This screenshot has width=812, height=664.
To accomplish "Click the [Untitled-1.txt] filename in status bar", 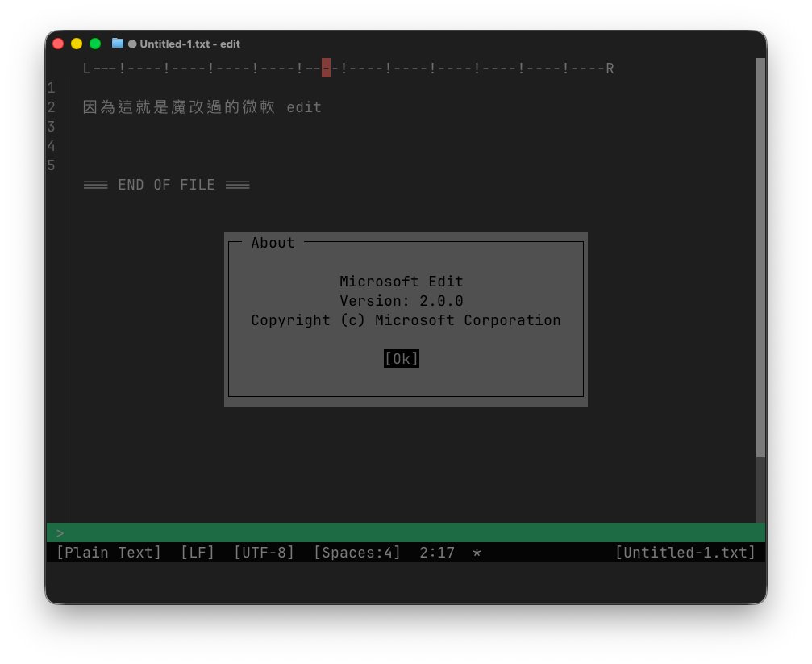I will (685, 553).
